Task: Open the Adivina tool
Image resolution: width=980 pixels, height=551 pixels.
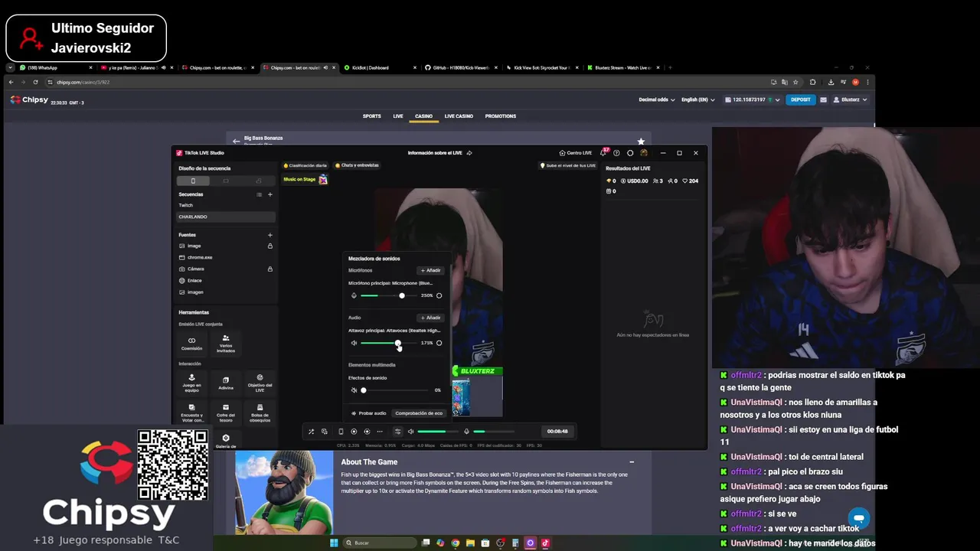Action: click(x=226, y=383)
